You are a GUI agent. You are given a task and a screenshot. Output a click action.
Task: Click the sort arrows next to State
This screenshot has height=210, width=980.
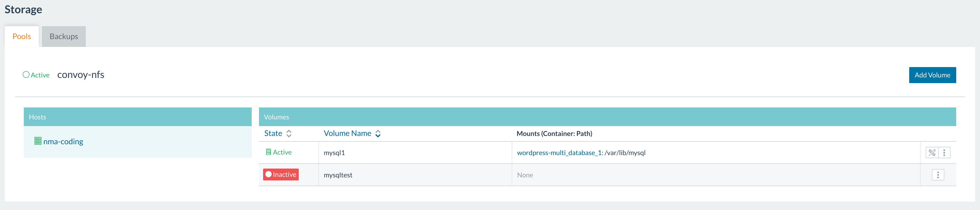(289, 133)
